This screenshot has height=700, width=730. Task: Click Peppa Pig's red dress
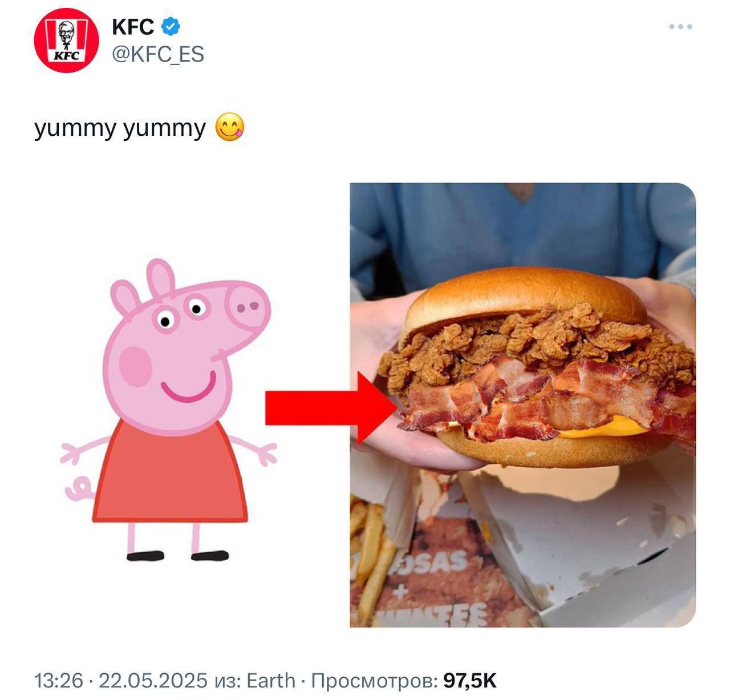click(170, 472)
